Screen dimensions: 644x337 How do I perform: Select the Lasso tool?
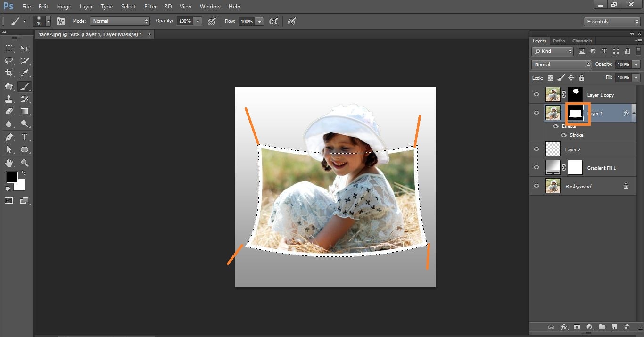pos(9,61)
